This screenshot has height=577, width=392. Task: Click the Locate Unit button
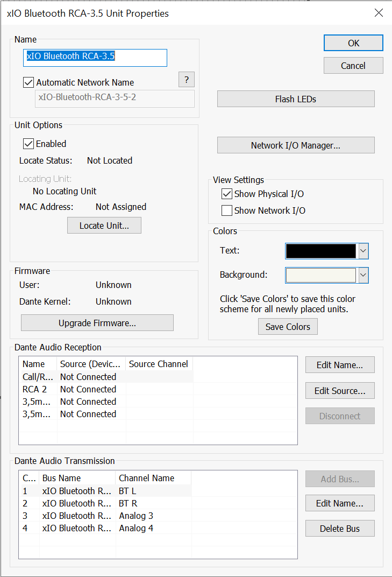pyautogui.click(x=104, y=225)
